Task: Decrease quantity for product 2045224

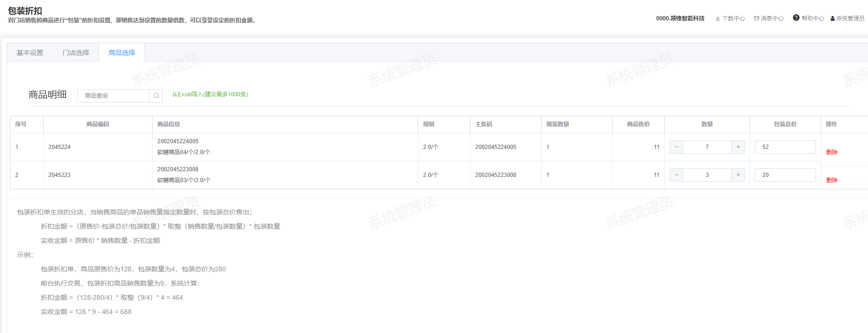Action: point(677,147)
